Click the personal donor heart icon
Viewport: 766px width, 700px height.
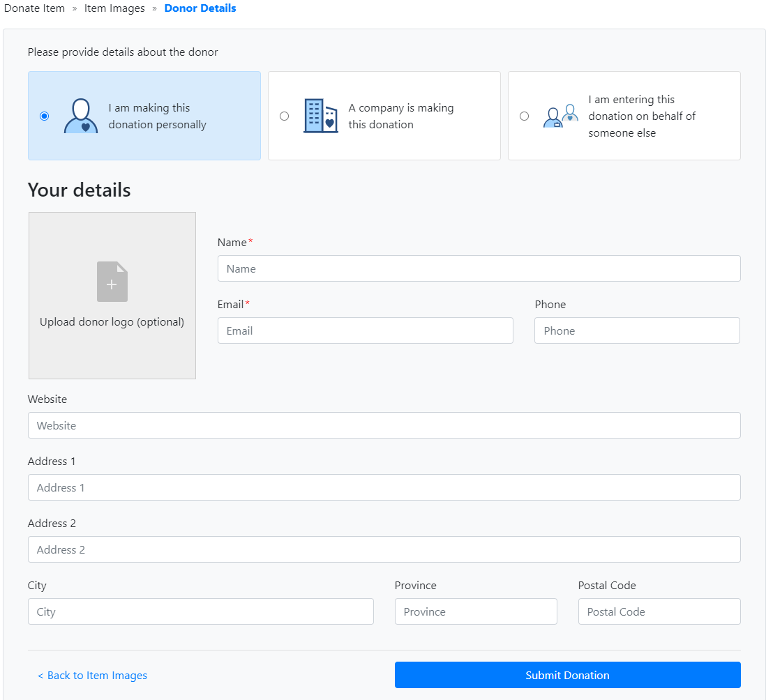(x=81, y=116)
